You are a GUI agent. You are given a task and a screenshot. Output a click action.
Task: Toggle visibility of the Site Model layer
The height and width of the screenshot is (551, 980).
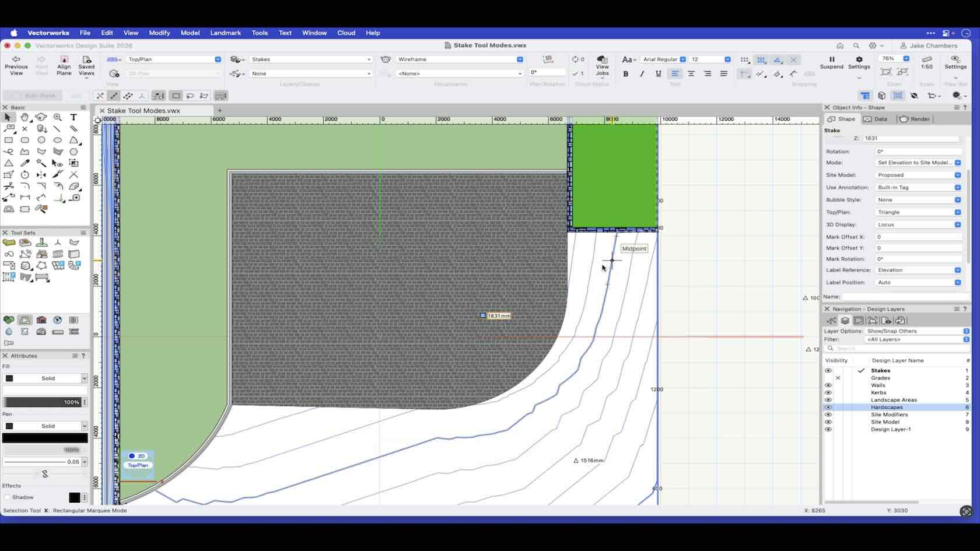(828, 422)
